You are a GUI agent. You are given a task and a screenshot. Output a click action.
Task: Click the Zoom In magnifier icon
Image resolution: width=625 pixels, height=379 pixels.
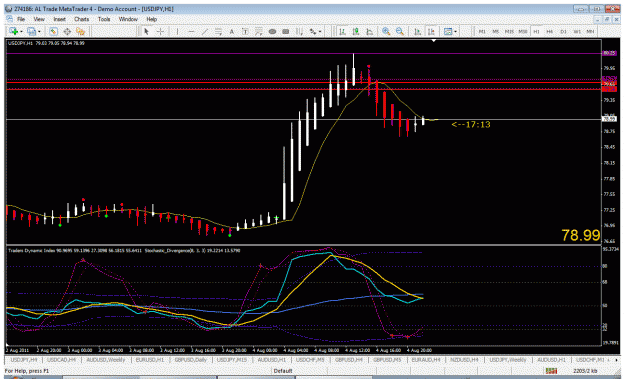pos(386,31)
